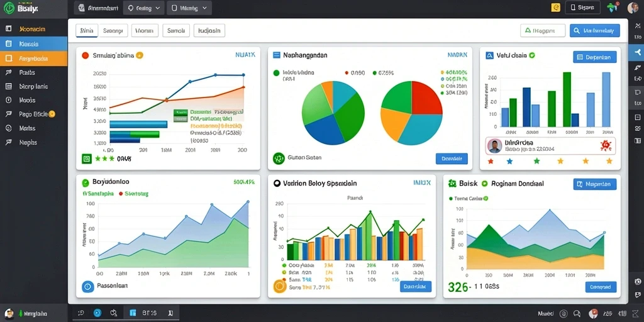Select the blue circle icon in bottom taskbar
The height and width of the screenshot is (322, 644).
pyautogui.click(x=97, y=313)
